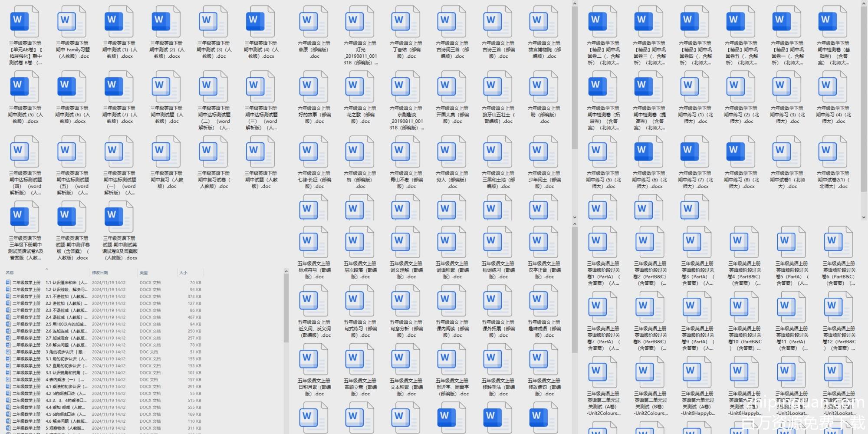Click the 京剧趣谈 file name label
The width and height of the screenshot is (868, 434).
[406, 118]
